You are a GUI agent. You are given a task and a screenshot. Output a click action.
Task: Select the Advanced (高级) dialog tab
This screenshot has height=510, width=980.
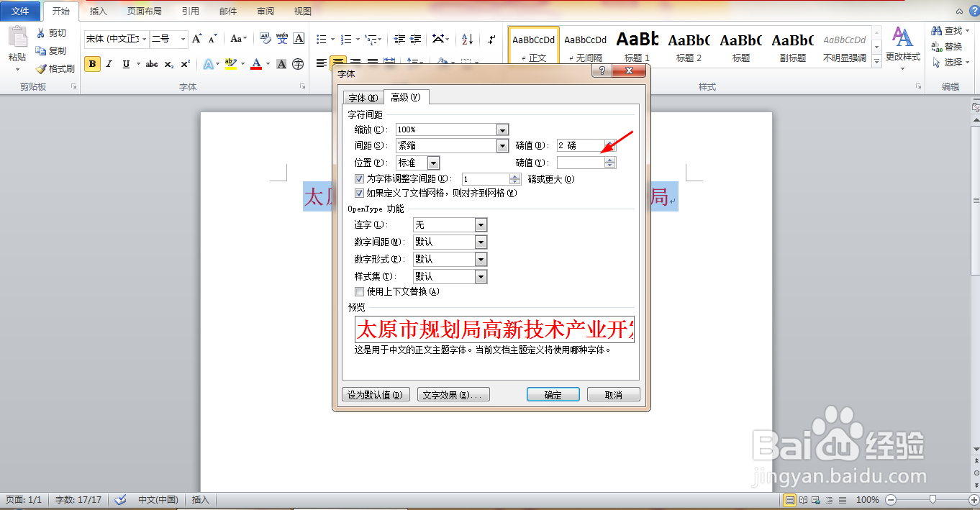pos(406,97)
